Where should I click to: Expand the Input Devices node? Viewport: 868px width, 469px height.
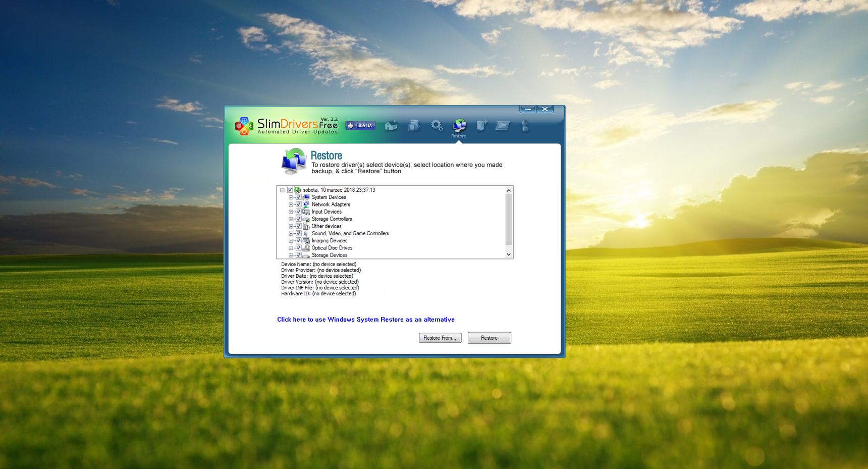[291, 212]
